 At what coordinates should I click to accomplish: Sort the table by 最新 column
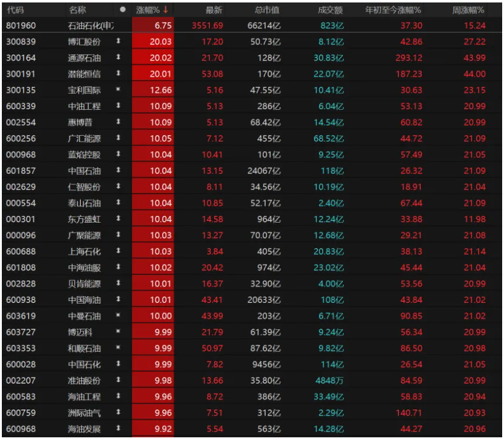pyautogui.click(x=214, y=10)
